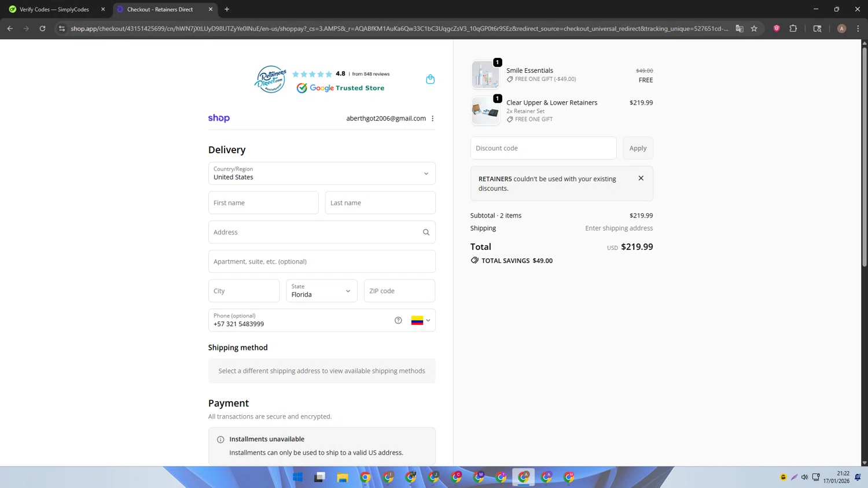Open the Windows Start menu

pos(297,477)
